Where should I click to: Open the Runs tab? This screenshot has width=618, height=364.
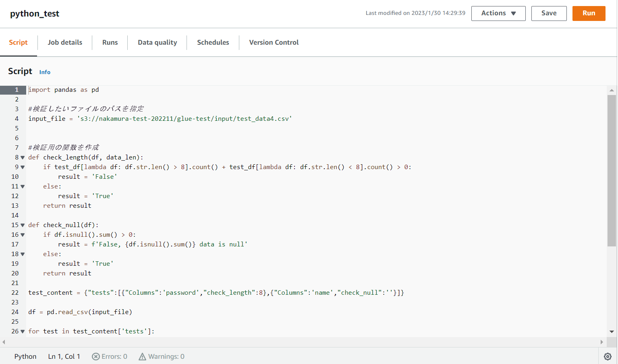110,42
